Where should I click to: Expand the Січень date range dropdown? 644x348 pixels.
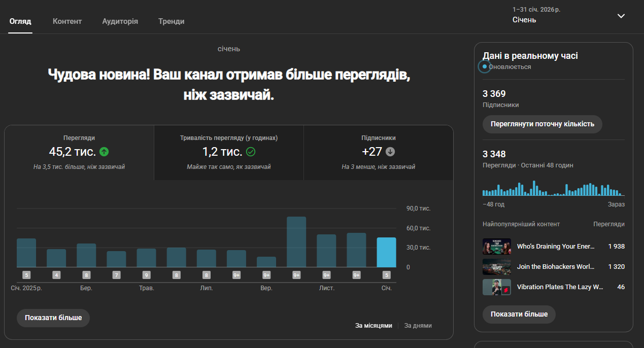pos(621,16)
